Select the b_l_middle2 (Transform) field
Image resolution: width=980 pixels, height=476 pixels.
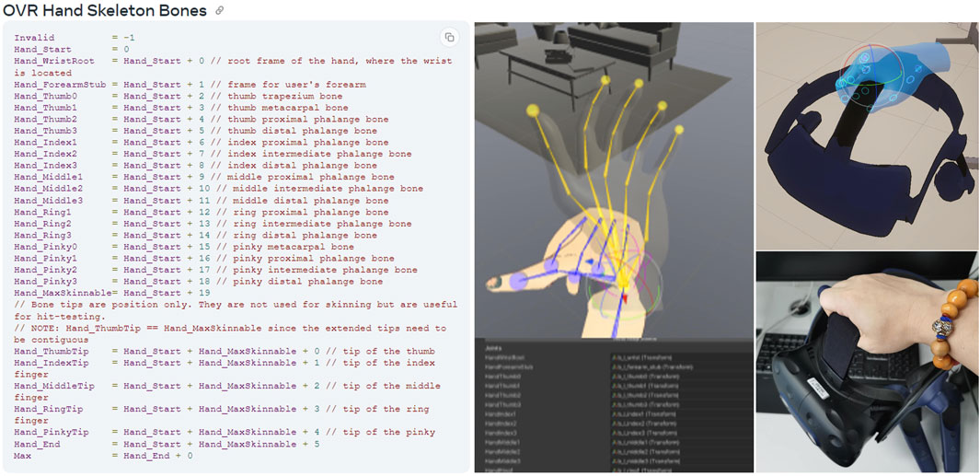(x=682, y=452)
